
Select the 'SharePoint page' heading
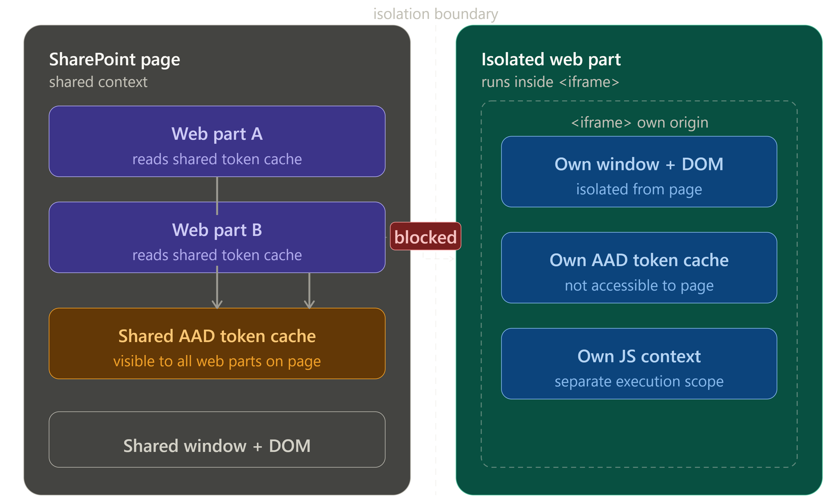[114, 60]
